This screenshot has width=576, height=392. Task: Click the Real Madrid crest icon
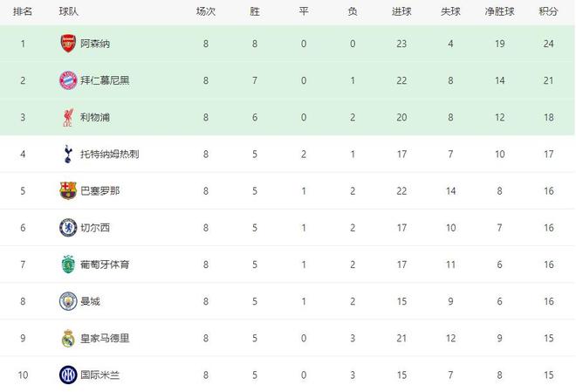coord(68,338)
